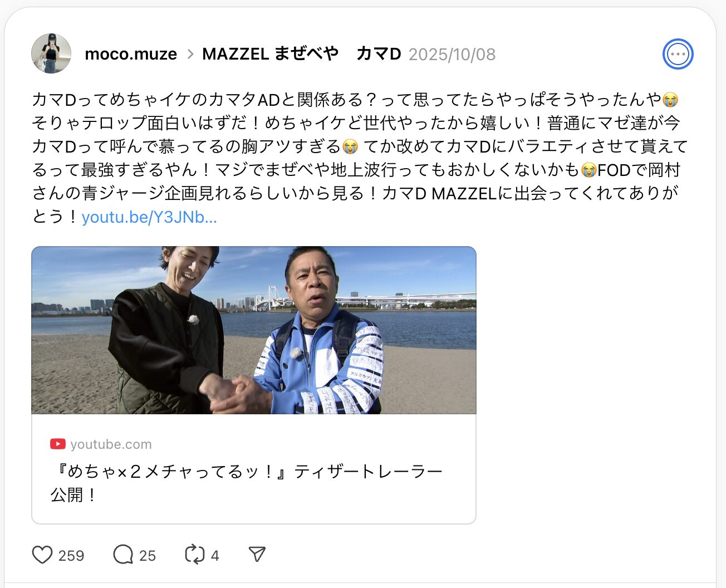Click the red YouTube logo icon

point(57,444)
